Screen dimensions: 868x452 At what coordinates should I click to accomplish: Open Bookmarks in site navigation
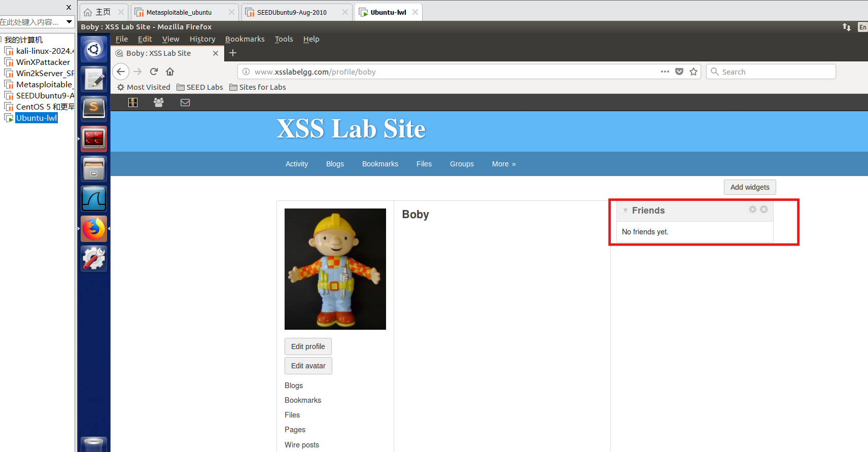pos(380,164)
